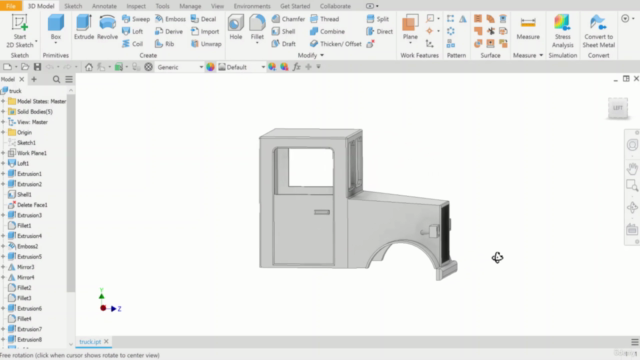The width and height of the screenshot is (640, 360).
Task: Pick the Rib tool
Action: pos(164,44)
